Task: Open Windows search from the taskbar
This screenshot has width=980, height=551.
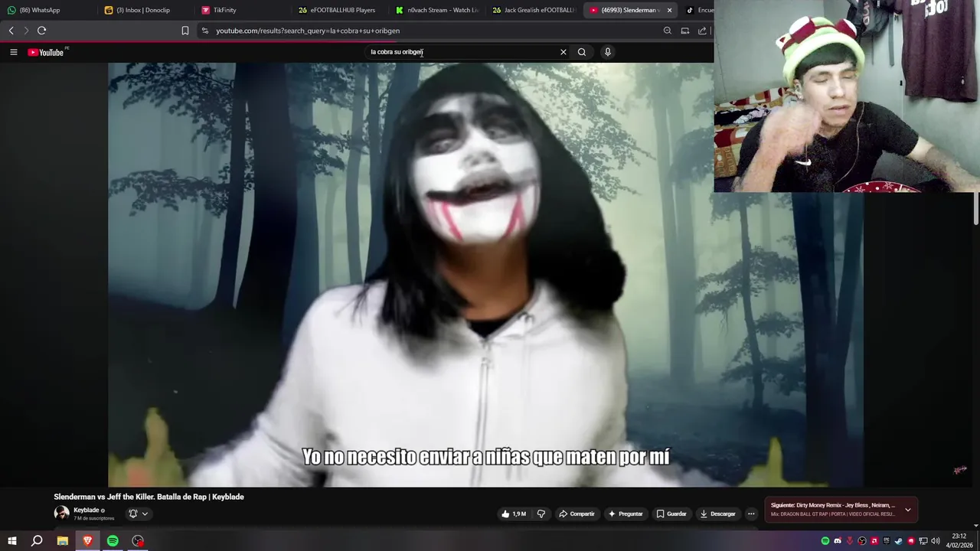Action: pos(37,541)
